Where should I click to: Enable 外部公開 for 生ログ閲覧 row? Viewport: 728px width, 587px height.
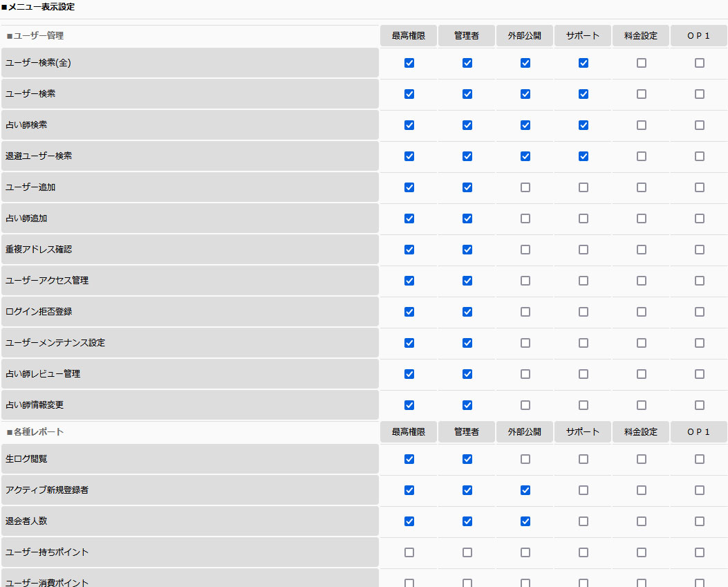pos(525,459)
